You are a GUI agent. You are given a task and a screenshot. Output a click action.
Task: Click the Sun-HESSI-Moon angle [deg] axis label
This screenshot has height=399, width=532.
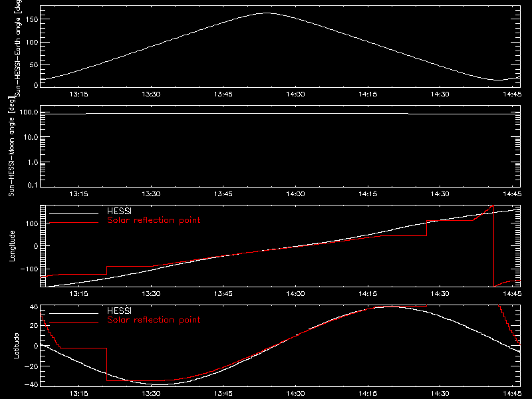tap(11, 146)
